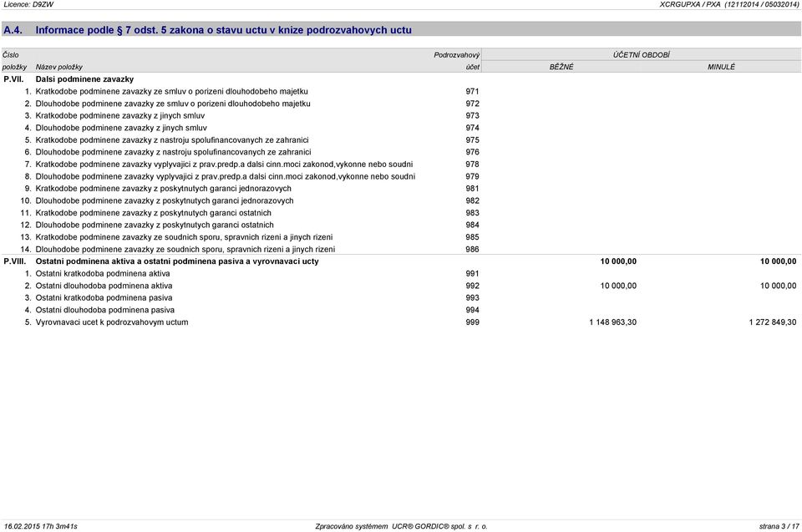Select row 7 'Kratkodobe ... vyplyvajici z prav.predp.'
This screenshot has height=532, width=802.
(401, 165)
